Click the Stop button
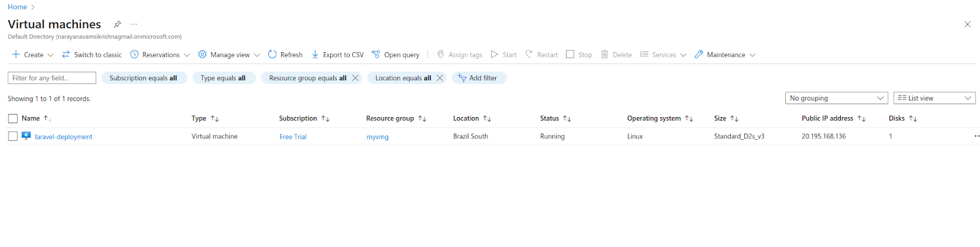The width and height of the screenshot is (980, 247). 579,55
